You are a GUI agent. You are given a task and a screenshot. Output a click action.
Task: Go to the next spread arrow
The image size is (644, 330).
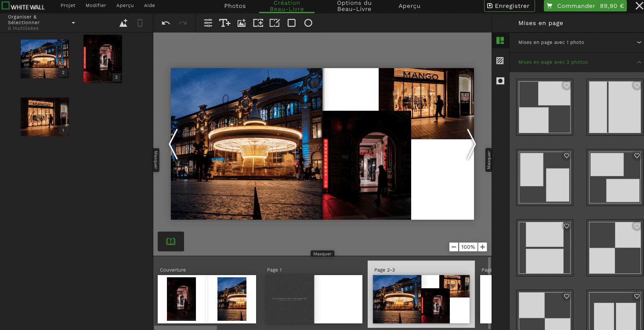click(x=471, y=144)
